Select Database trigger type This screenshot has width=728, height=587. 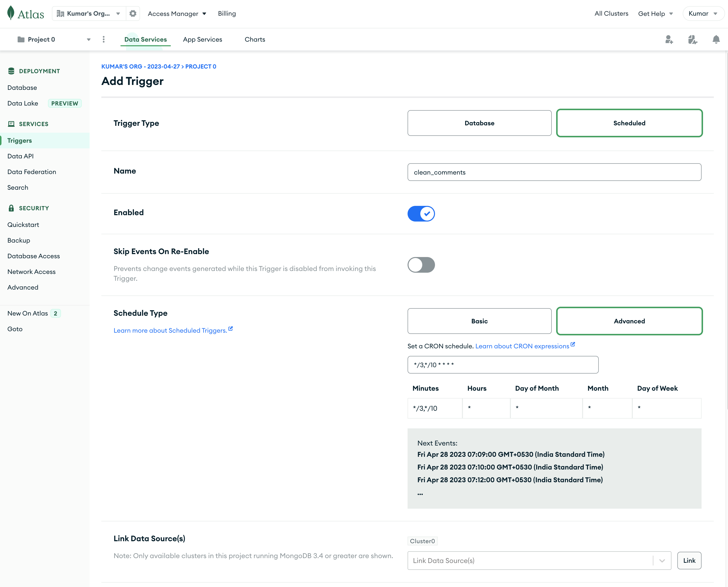[480, 123]
